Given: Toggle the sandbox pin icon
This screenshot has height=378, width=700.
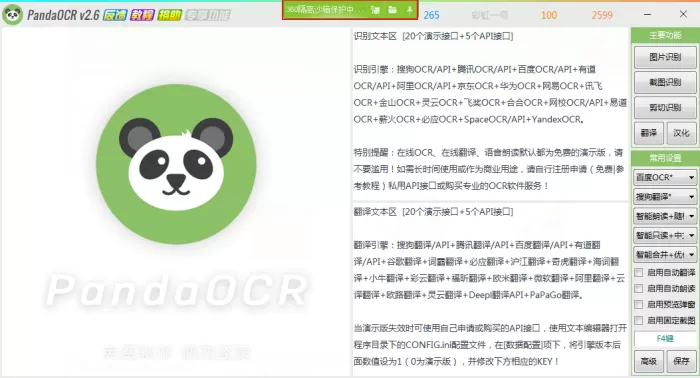Looking at the screenshot, I should (409, 10).
